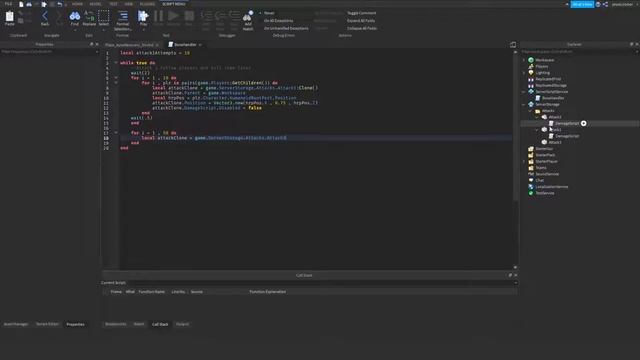Image resolution: width=640 pixels, height=360 pixels.
Task: Click the undo arrow in quick access bar
Action: tap(60, 4)
